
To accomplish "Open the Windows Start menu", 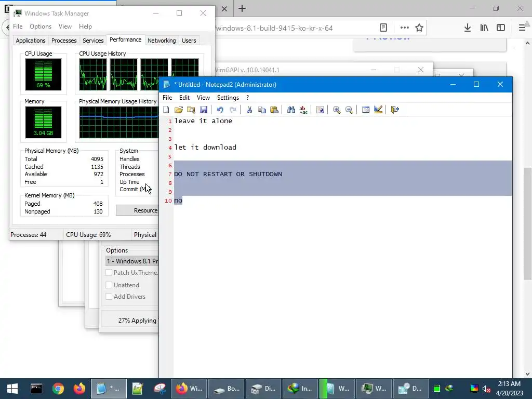I will (x=12, y=389).
